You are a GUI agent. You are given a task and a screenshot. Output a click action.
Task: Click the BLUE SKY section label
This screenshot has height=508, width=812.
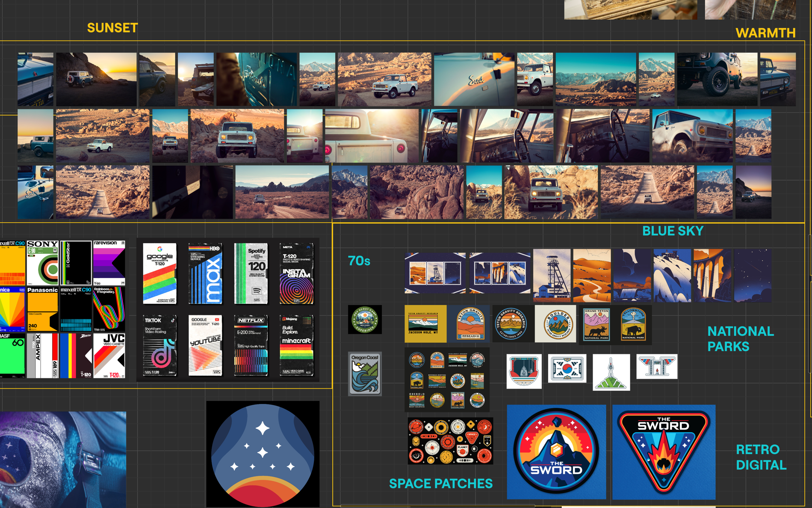pyautogui.click(x=672, y=231)
